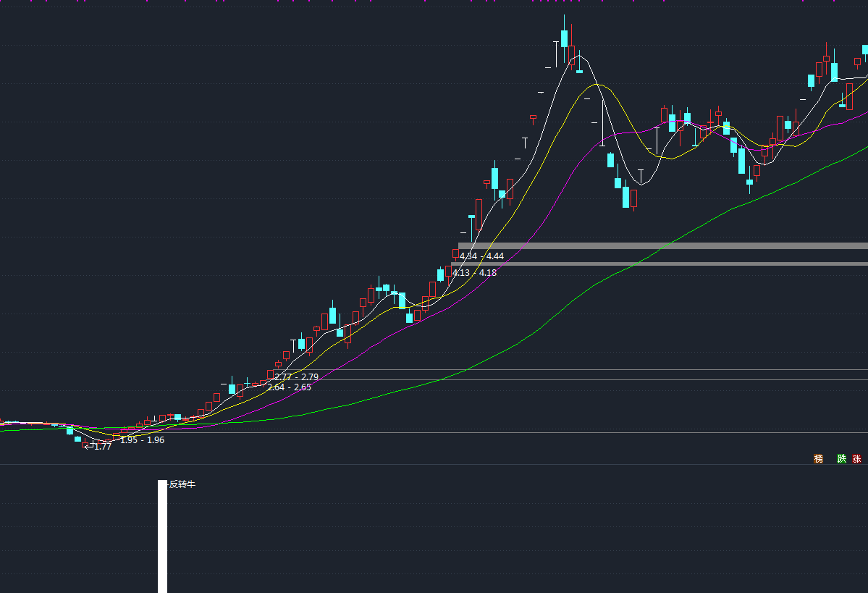The image size is (868, 593).
Task: Click the green 跌 marker icon
Action: [841, 458]
